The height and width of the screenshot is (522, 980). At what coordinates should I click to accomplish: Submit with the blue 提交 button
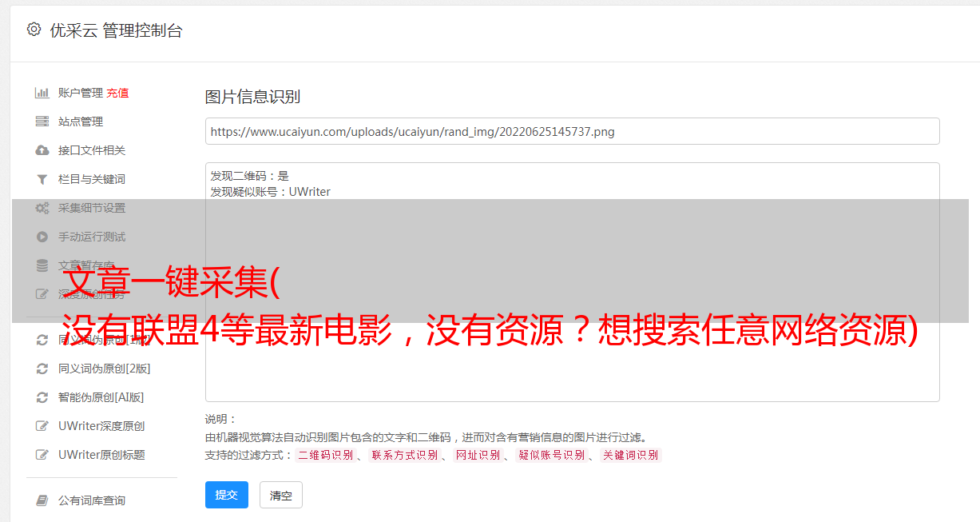pyautogui.click(x=226, y=495)
